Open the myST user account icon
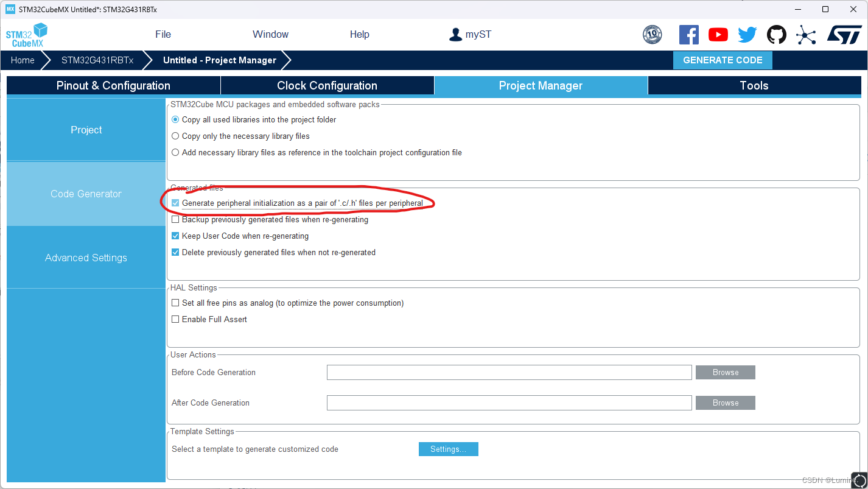This screenshot has height=489, width=868. click(x=455, y=35)
